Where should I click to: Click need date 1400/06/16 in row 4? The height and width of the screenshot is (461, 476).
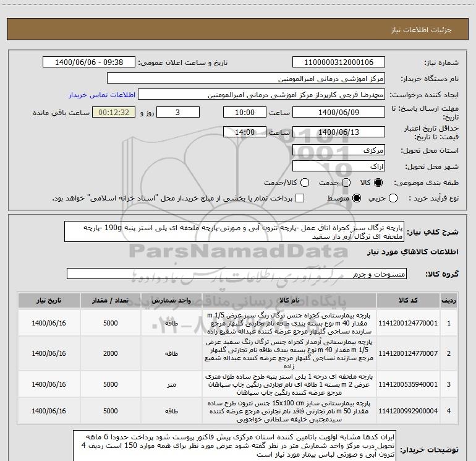coord(49,411)
